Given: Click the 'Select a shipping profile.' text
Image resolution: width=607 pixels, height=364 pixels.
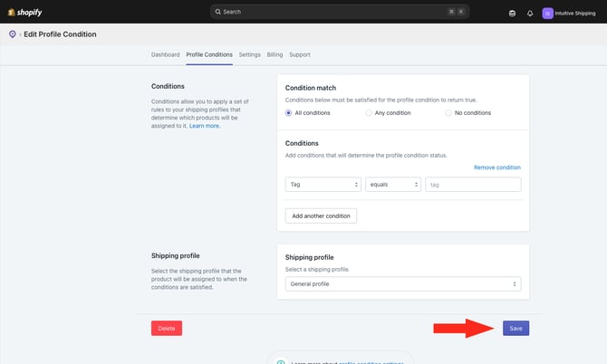Looking at the screenshot, I should click(317, 269).
